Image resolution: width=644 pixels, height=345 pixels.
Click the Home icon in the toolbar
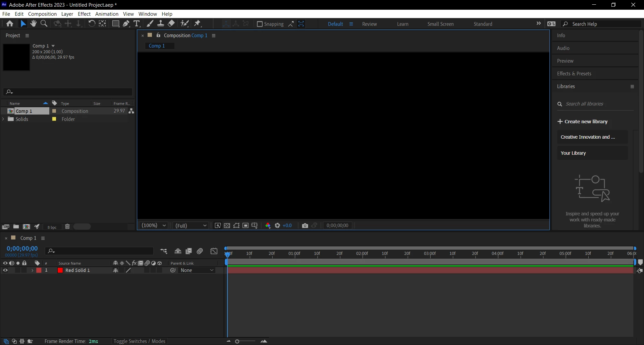[10, 24]
